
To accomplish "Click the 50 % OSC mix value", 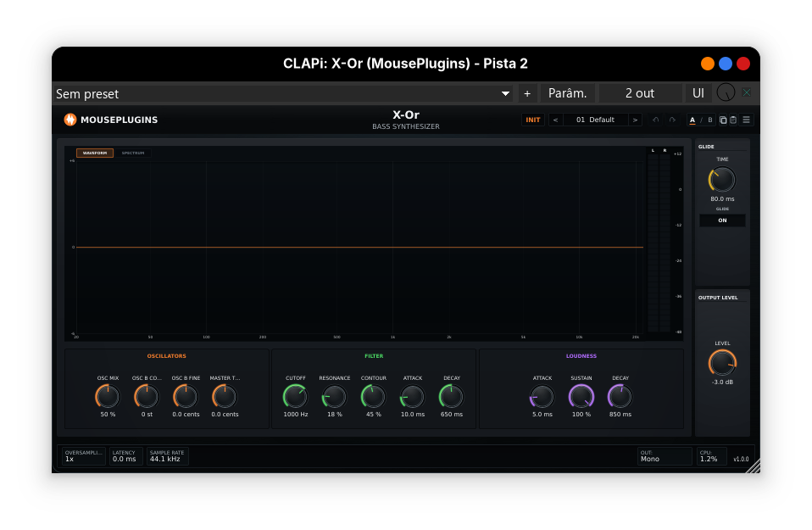I will [108, 415].
